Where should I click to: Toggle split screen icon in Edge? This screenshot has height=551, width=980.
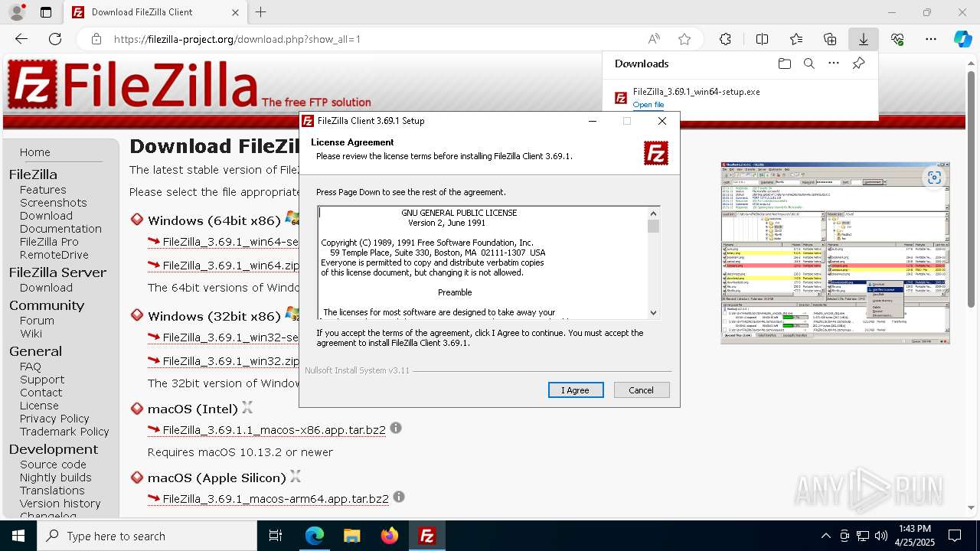click(x=762, y=39)
